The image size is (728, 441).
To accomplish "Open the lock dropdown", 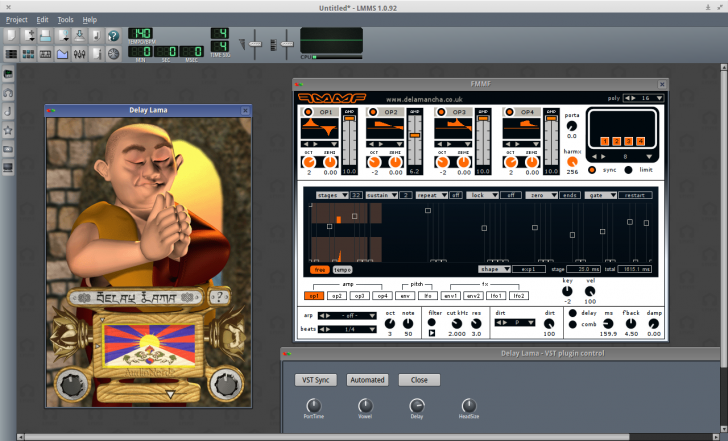I will point(482,195).
